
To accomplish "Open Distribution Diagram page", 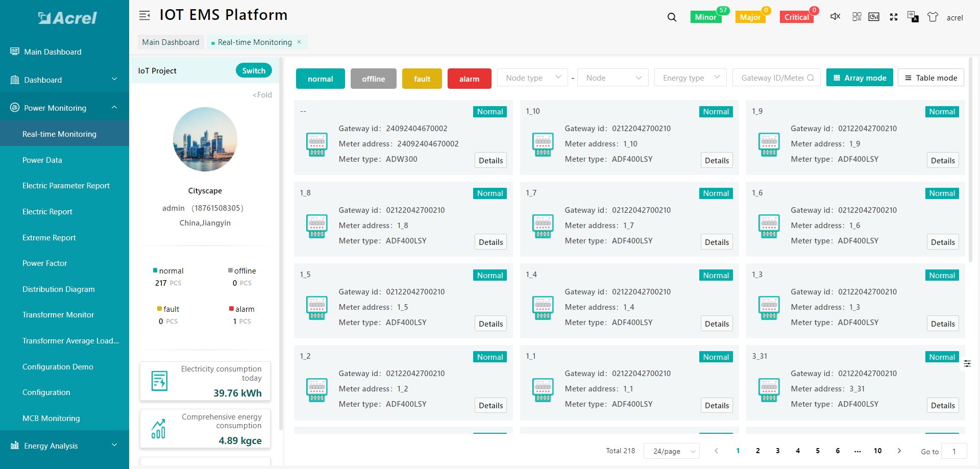I will point(59,289).
